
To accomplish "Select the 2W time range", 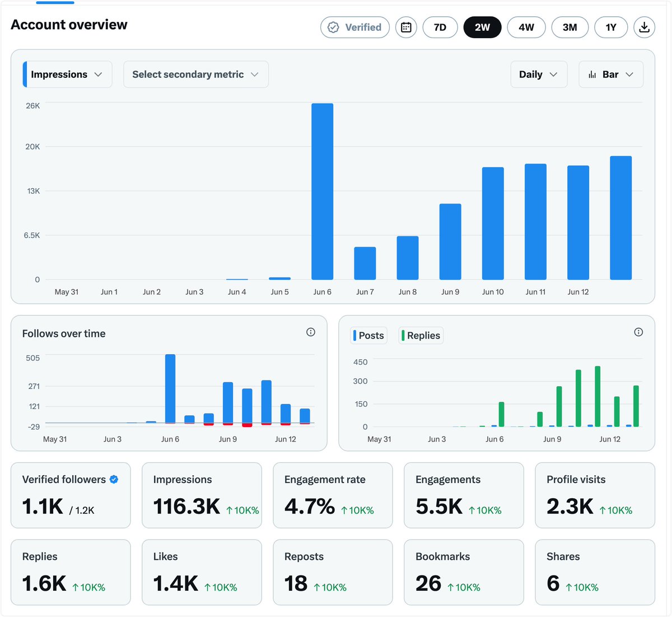I will click(x=482, y=27).
